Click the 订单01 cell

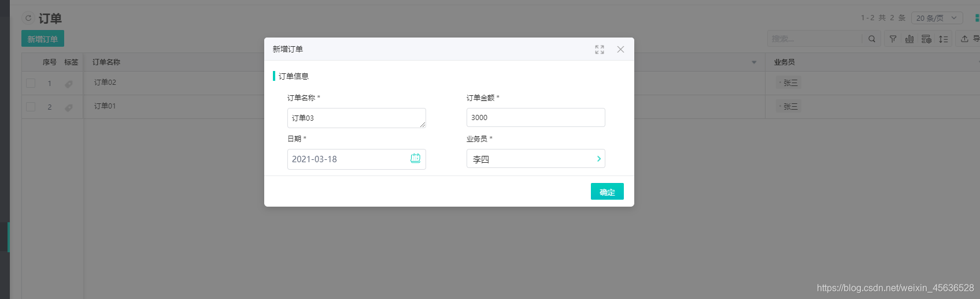coord(105,106)
